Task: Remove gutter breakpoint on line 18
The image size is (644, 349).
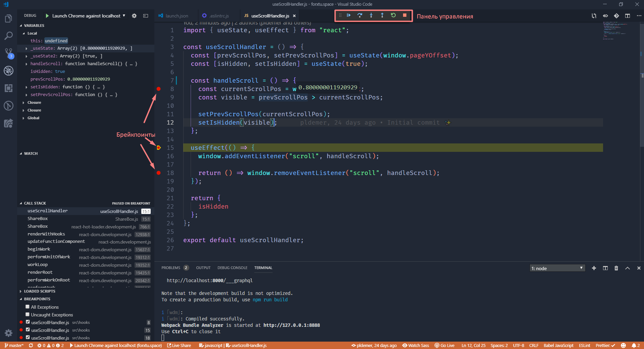Action: coord(159,173)
